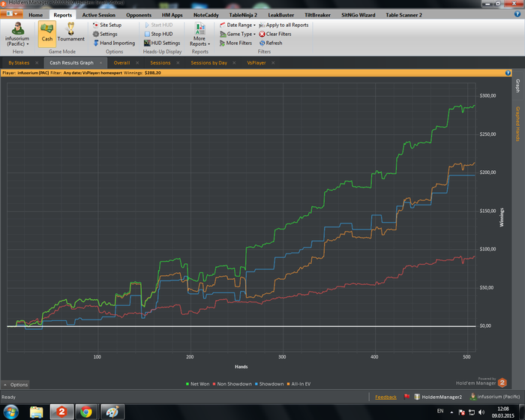
Task: Open the TiltBreaker tab
Action: coord(317,15)
